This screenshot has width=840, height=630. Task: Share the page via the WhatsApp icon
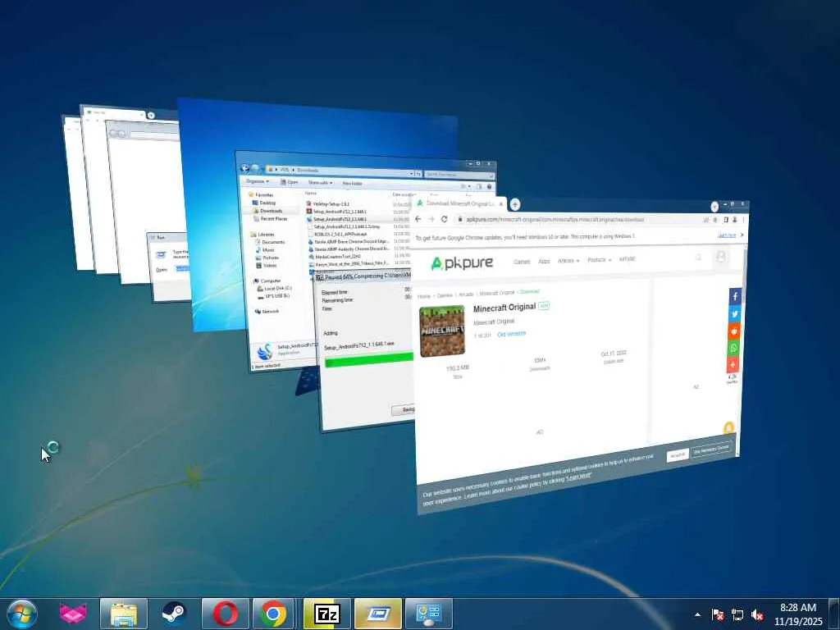[x=733, y=348]
